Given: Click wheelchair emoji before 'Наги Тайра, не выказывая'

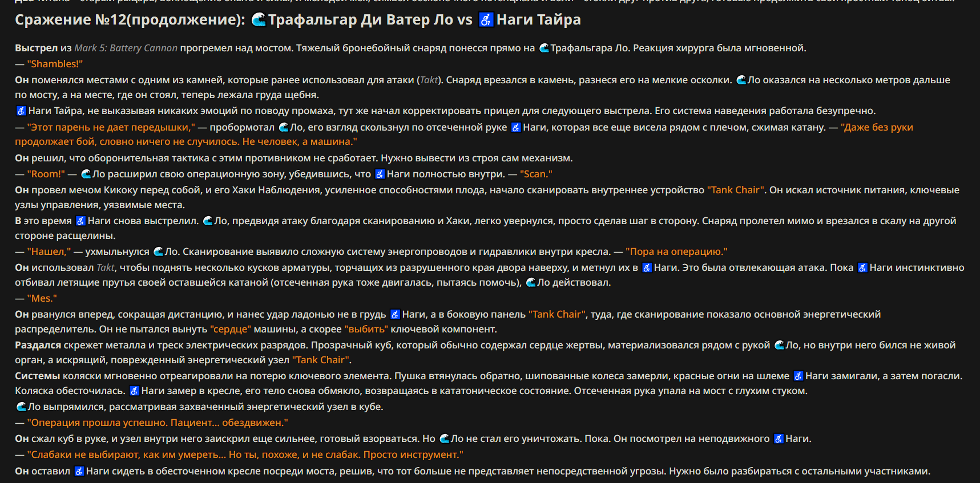Looking at the screenshot, I should pos(21,111).
